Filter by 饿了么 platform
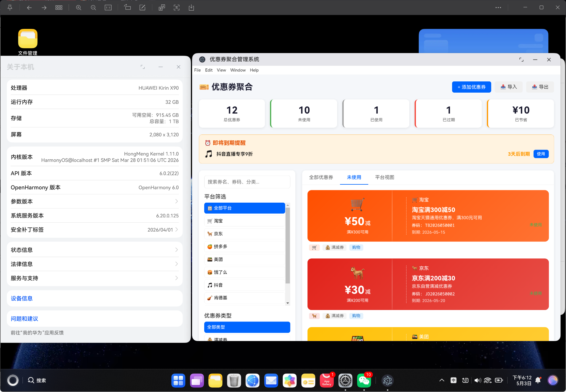 click(244, 272)
